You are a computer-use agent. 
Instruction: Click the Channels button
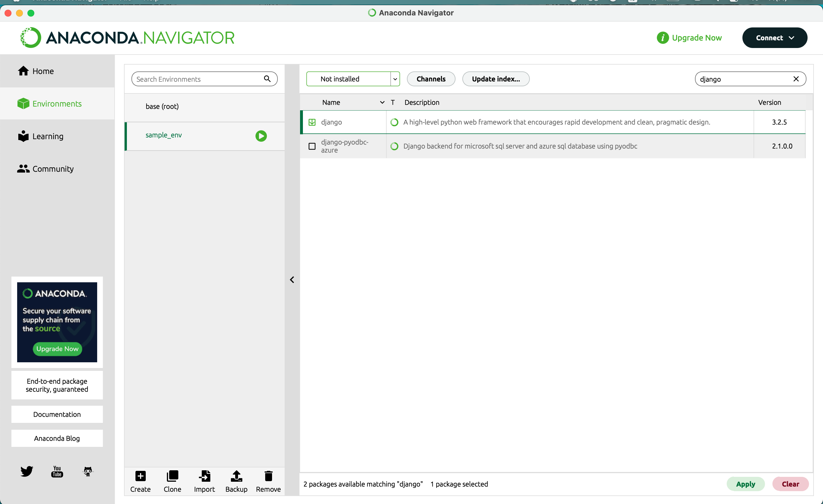tap(431, 79)
